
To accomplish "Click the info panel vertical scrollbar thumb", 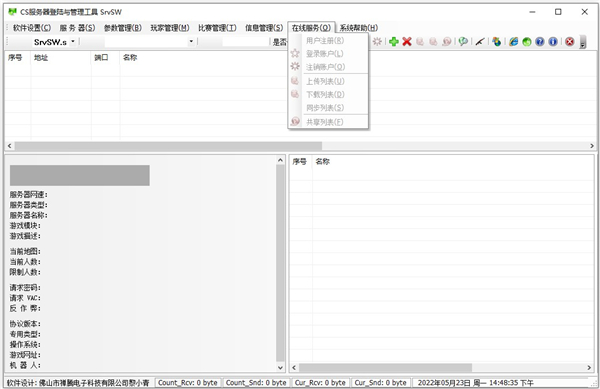I will (280, 263).
